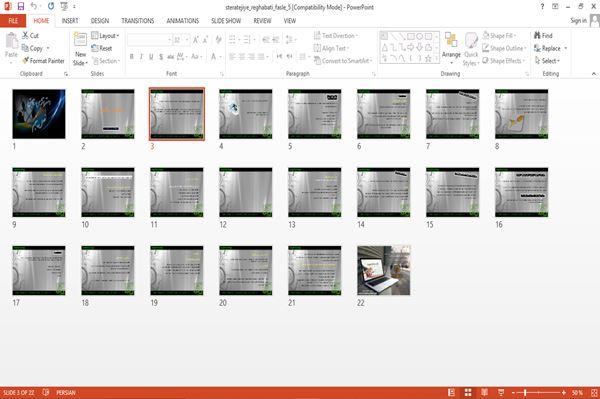Open the Shape Fill dropdown
Image resolution: width=600 pixels, height=399 pixels.
point(499,36)
